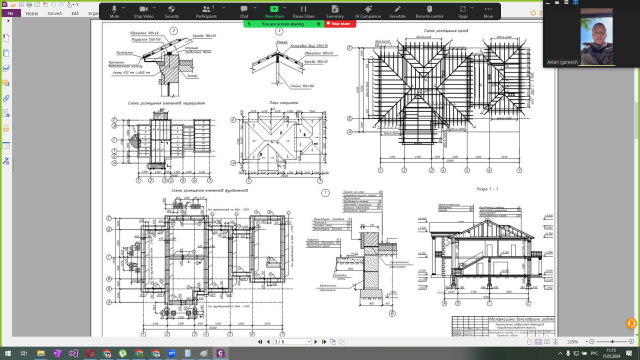Viewport: 640px width, 360px height.
Task: Expand the arrow next to Mute
Action: click(x=124, y=8)
